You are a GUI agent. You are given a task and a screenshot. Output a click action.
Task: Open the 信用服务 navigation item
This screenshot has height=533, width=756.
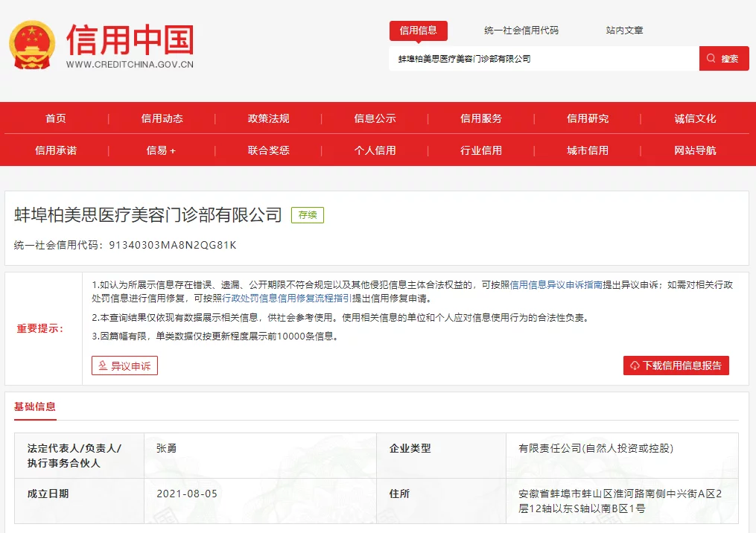point(481,118)
